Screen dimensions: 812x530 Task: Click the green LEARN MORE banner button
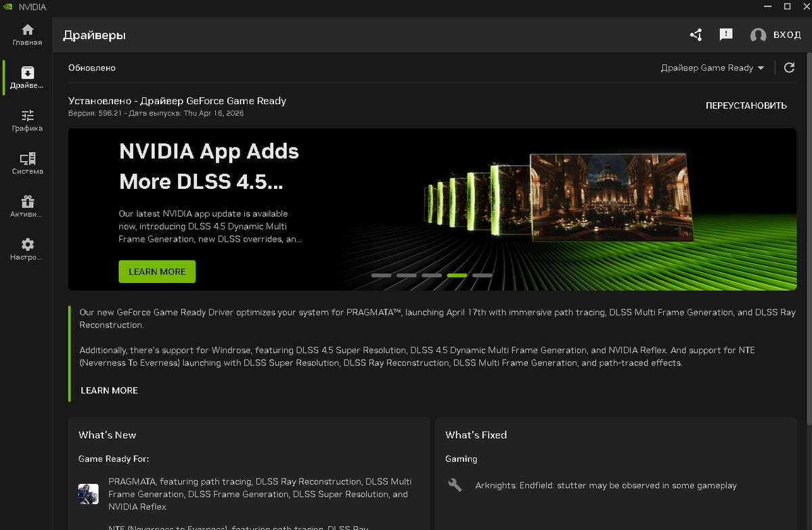[x=157, y=271]
